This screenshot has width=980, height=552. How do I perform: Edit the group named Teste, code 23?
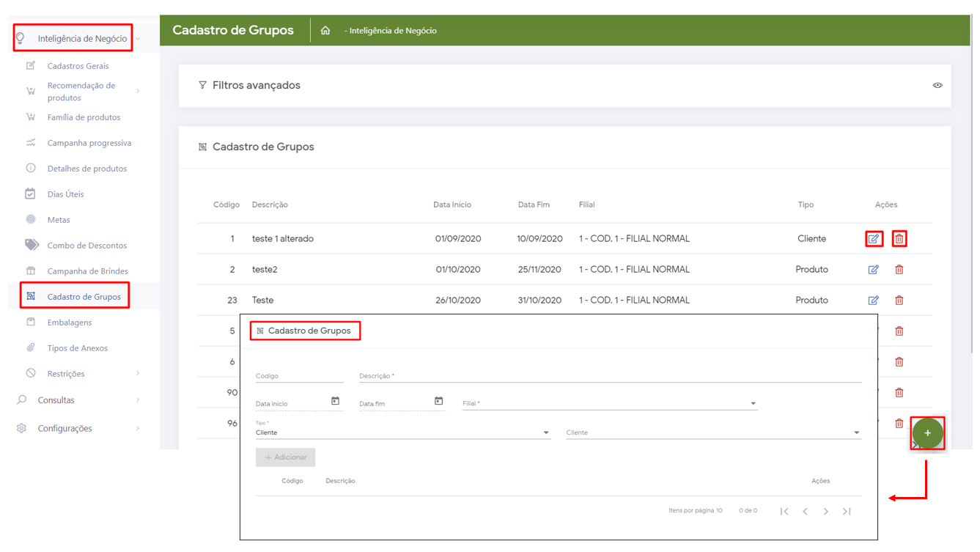[873, 301]
